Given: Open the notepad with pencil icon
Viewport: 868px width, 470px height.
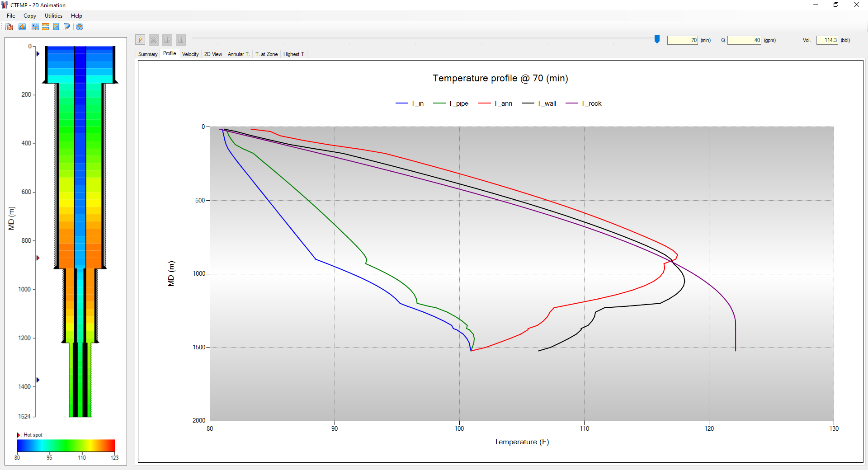Looking at the screenshot, I should tap(67, 27).
